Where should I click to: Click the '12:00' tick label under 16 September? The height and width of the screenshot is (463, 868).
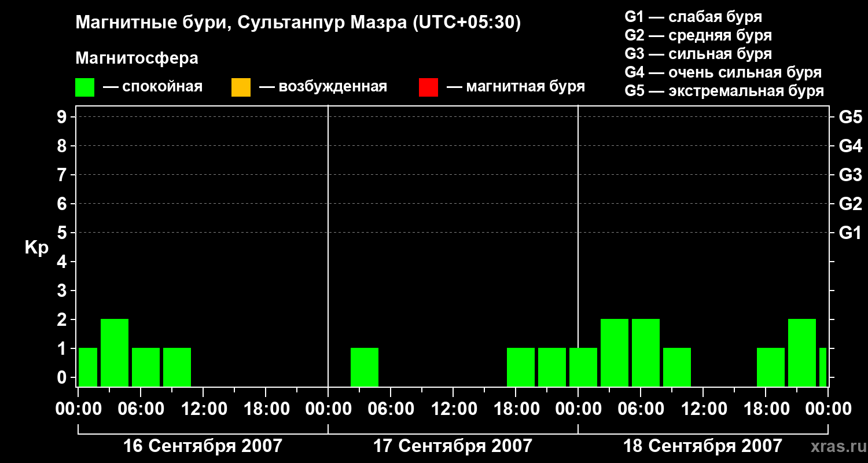203,409
